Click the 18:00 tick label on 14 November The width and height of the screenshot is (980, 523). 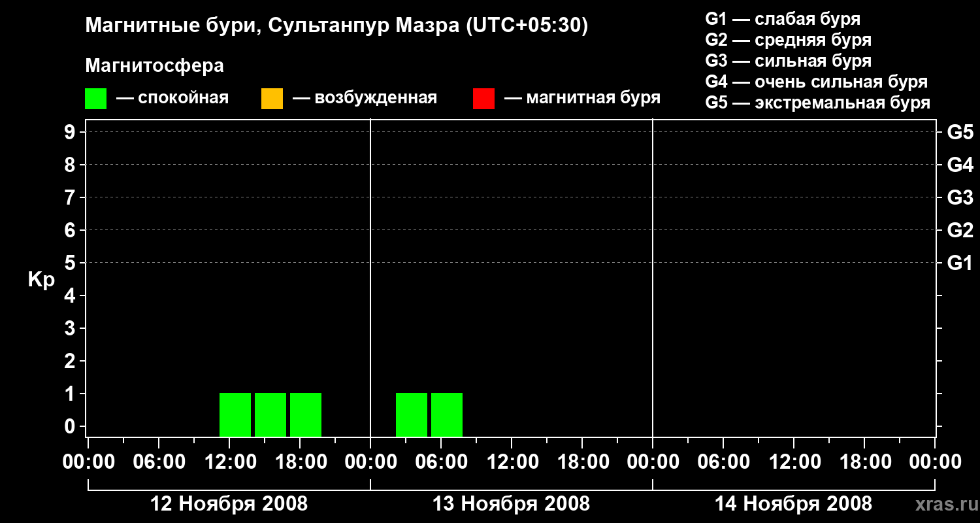coord(865,462)
